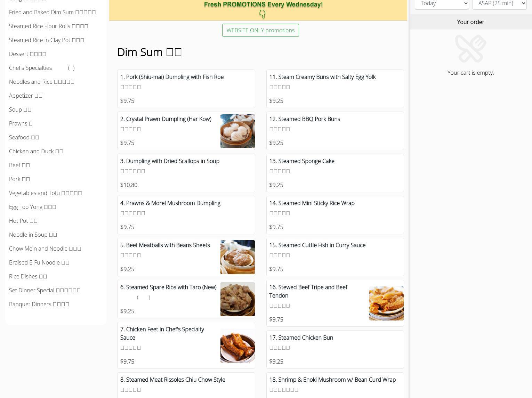
Task: Click the pointing-down hand icon in banner
Action: 263,14
